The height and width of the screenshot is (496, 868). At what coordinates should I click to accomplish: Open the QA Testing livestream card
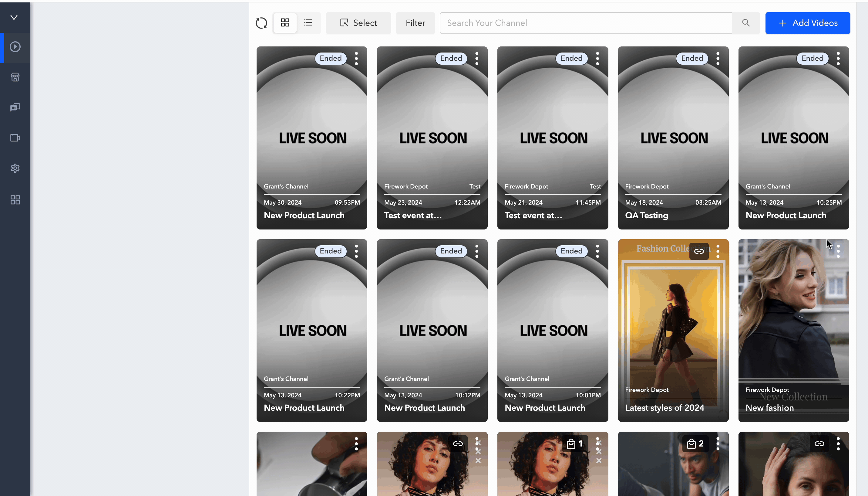673,138
